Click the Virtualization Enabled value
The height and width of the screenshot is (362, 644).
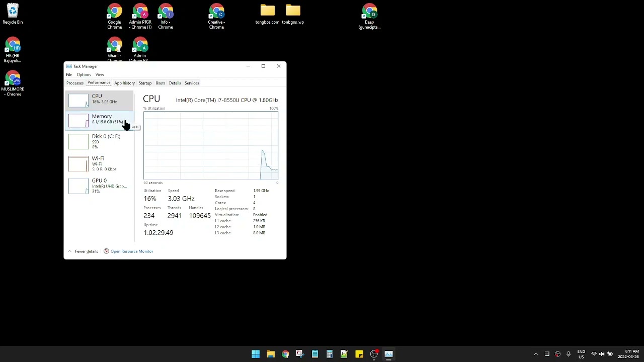[260, 215]
